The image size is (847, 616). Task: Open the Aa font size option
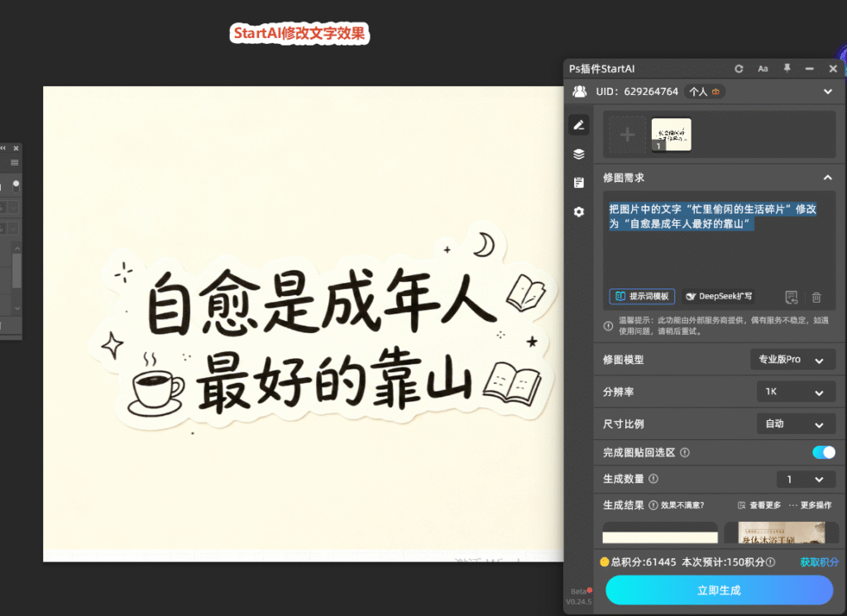point(763,69)
